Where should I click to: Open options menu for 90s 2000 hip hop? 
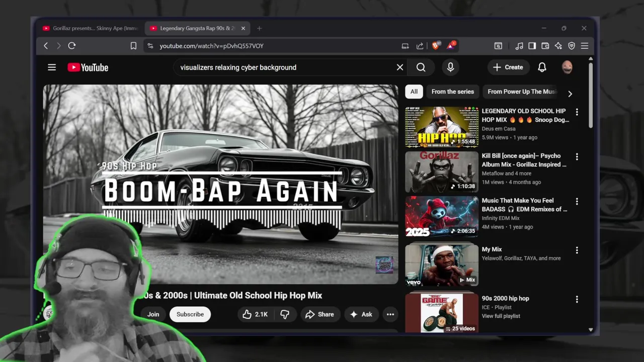[577, 299]
